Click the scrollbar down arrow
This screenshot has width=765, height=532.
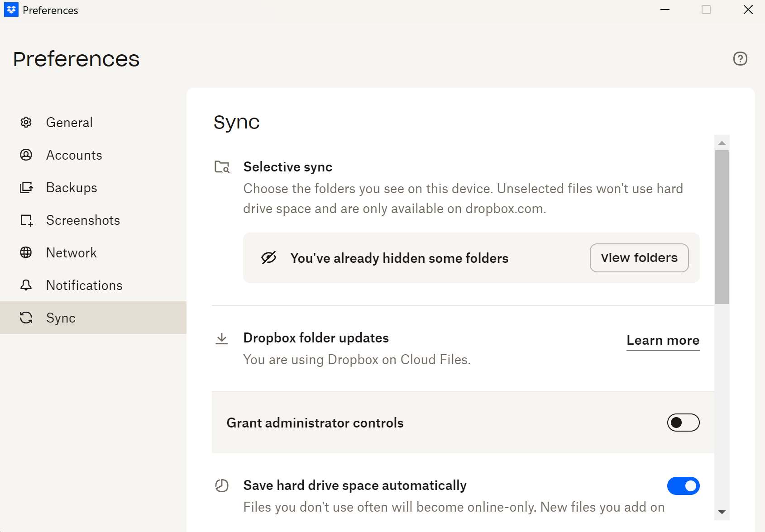(x=722, y=512)
